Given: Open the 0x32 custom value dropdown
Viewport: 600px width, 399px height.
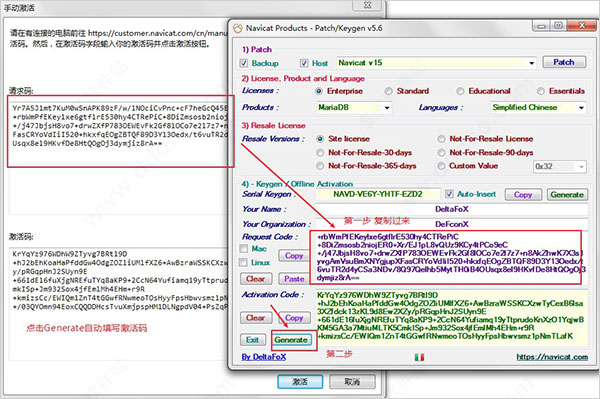Looking at the screenshot, I should 581,166.
